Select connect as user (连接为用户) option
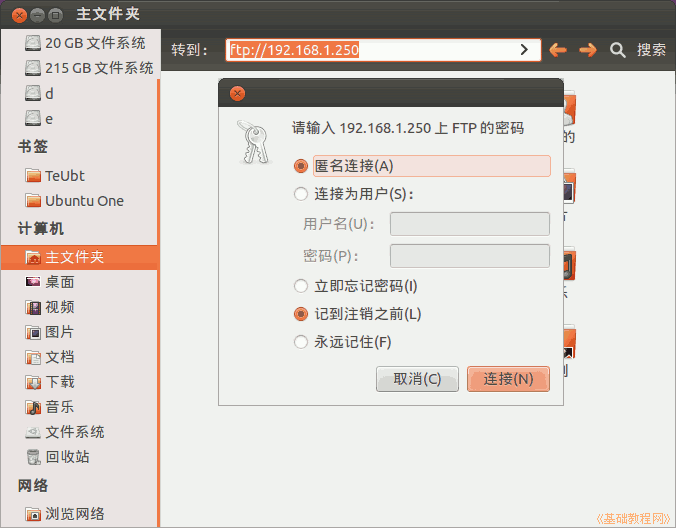The image size is (676, 528). tap(301, 194)
